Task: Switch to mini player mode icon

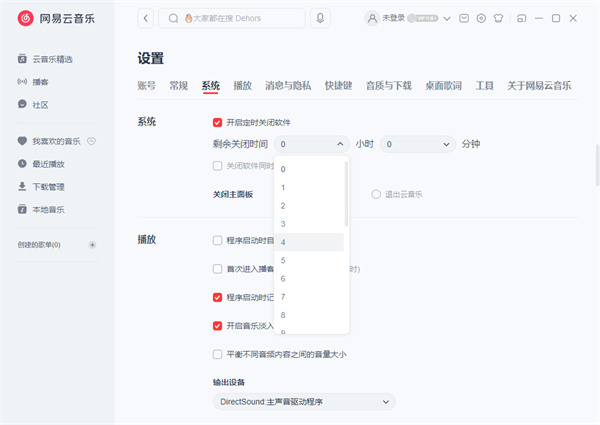Action: coord(523,18)
